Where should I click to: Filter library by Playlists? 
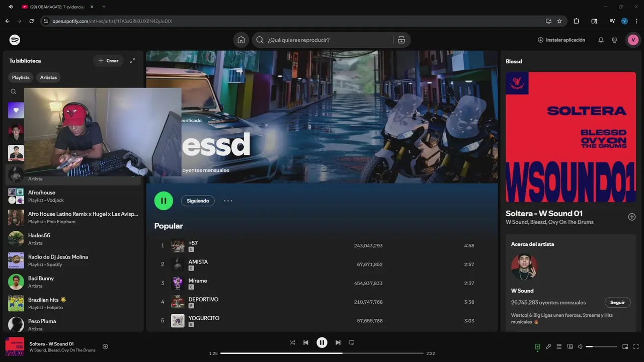coord(21,77)
